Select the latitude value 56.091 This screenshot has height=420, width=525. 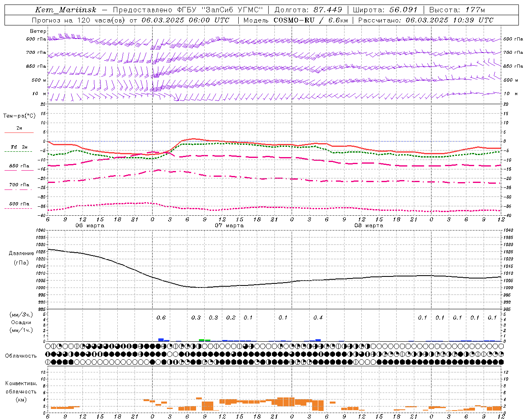[403, 10]
